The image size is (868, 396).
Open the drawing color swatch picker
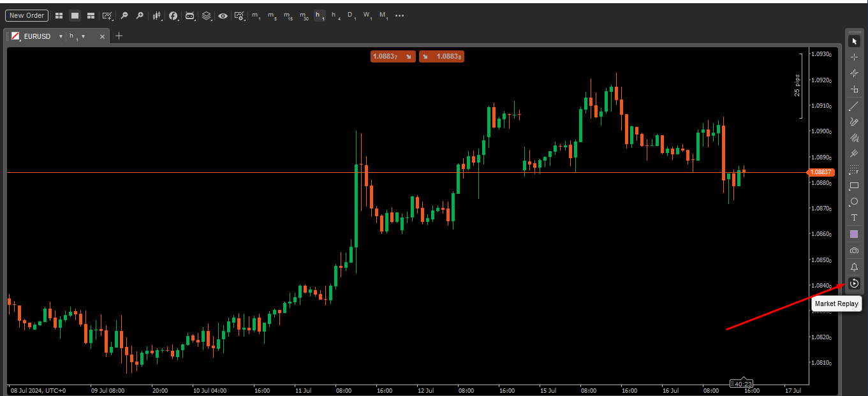854,233
